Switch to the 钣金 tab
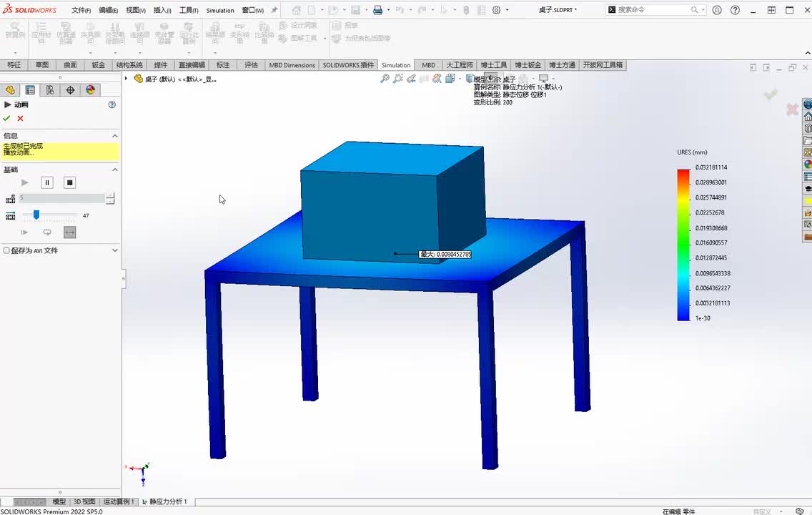The height and width of the screenshot is (515, 812). pos(99,65)
